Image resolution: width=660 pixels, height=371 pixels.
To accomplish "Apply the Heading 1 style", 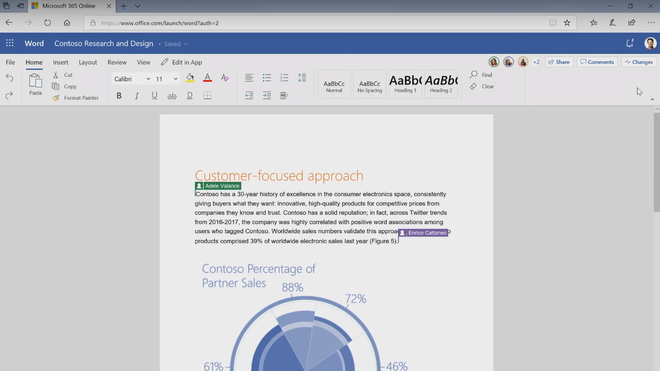I will pyautogui.click(x=405, y=85).
